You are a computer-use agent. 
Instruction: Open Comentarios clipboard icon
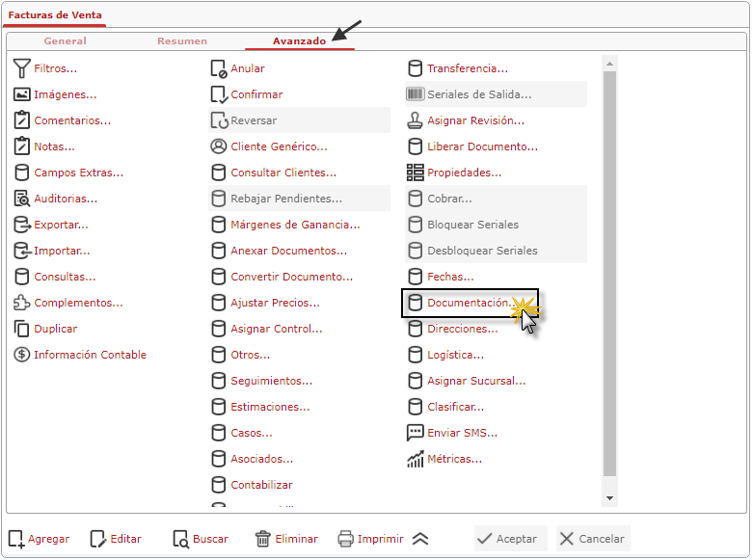[x=22, y=120]
